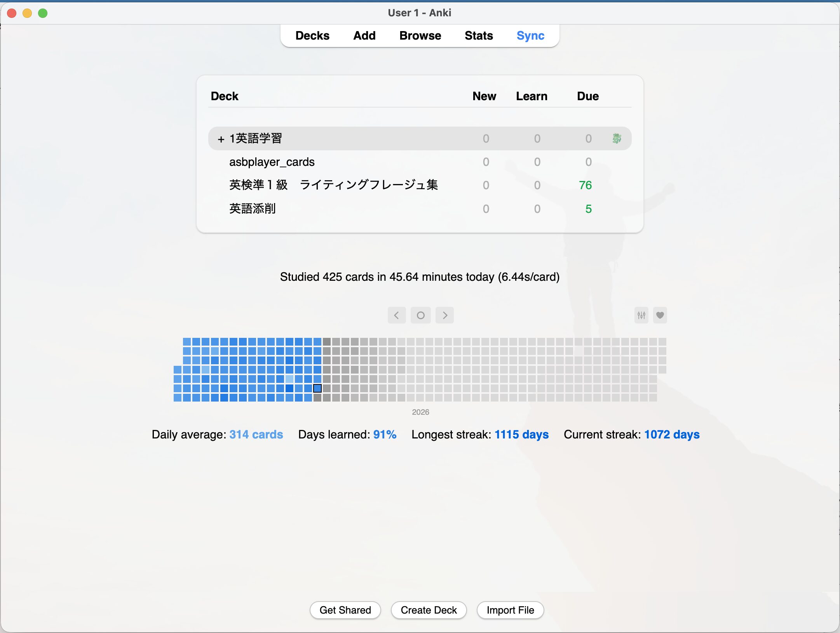Image resolution: width=840 pixels, height=633 pixels.
Task: Click the heatmap today circle button
Action: pos(420,315)
